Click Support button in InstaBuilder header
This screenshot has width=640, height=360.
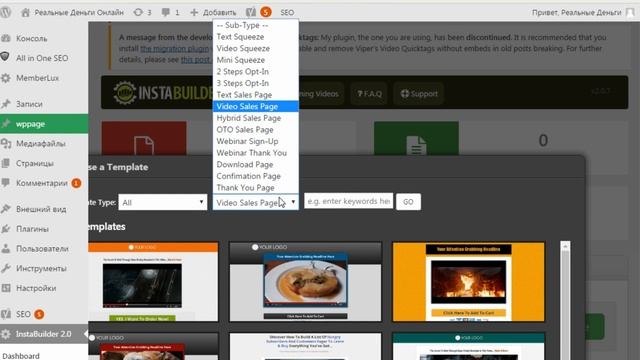coord(419,93)
